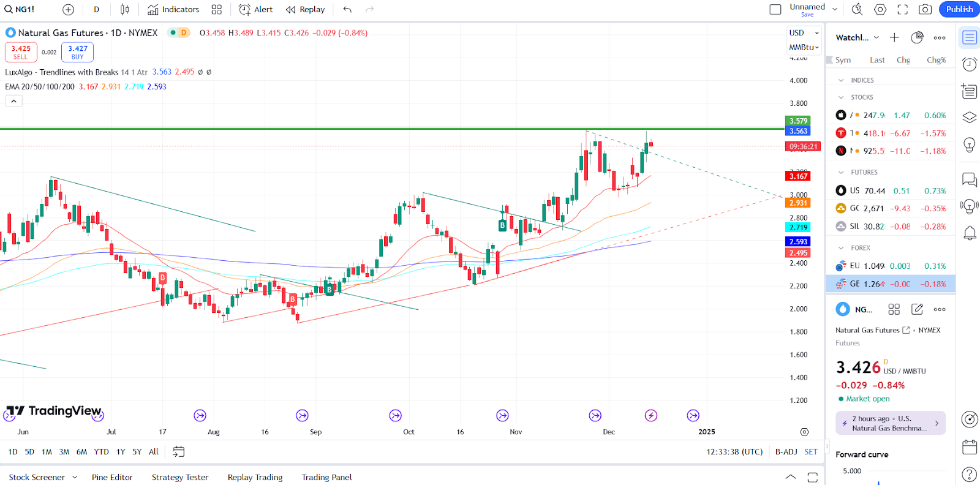Open the Calendar icon in right sidebar

point(969,447)
